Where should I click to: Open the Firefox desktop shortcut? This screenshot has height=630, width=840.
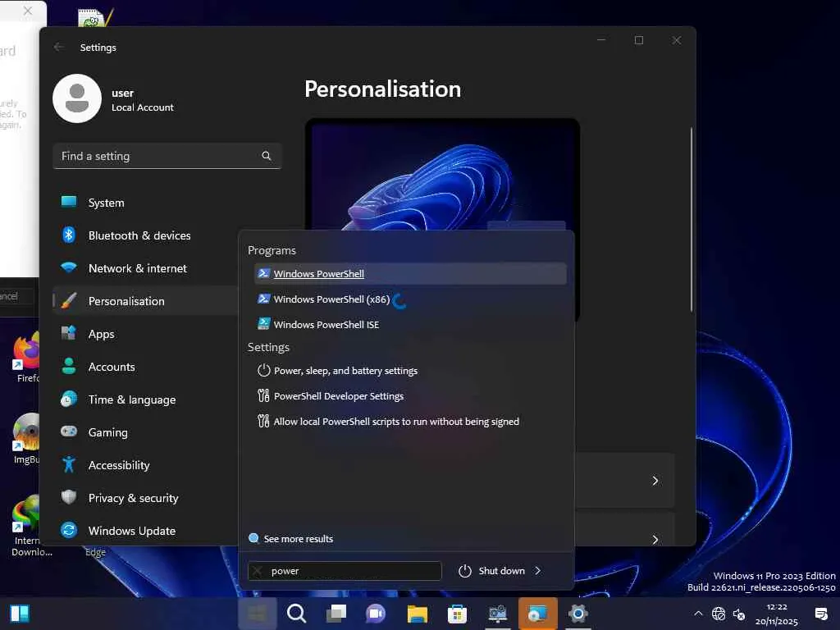(x=27, y=357)
